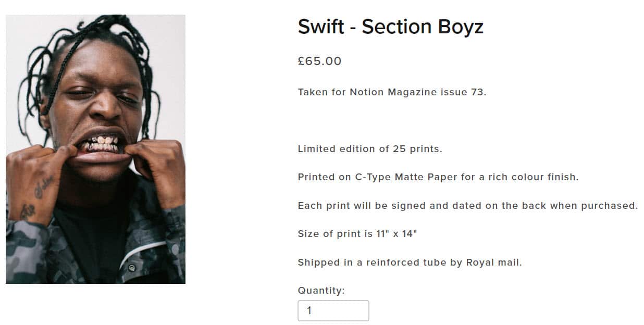Image resolution: width=644 pixels, height=325 pixels.
Task: Click the silver snap button on the jacket
Action: click(132, 268)
